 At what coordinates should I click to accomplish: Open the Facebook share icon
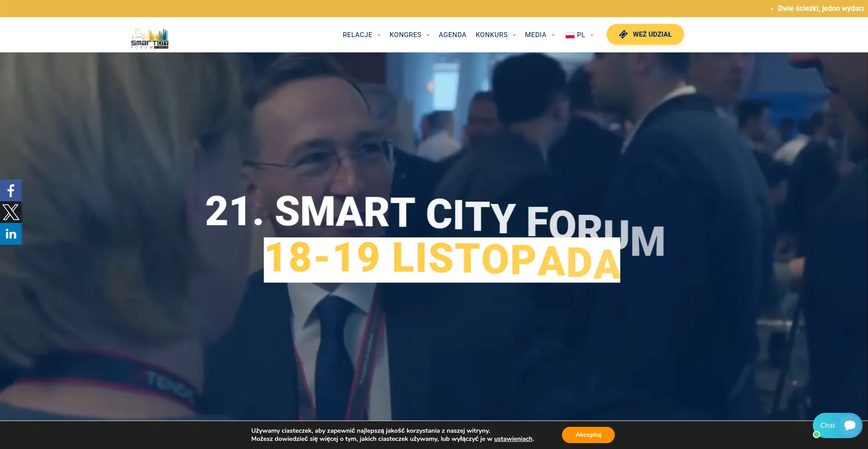(x=11, y=190)
